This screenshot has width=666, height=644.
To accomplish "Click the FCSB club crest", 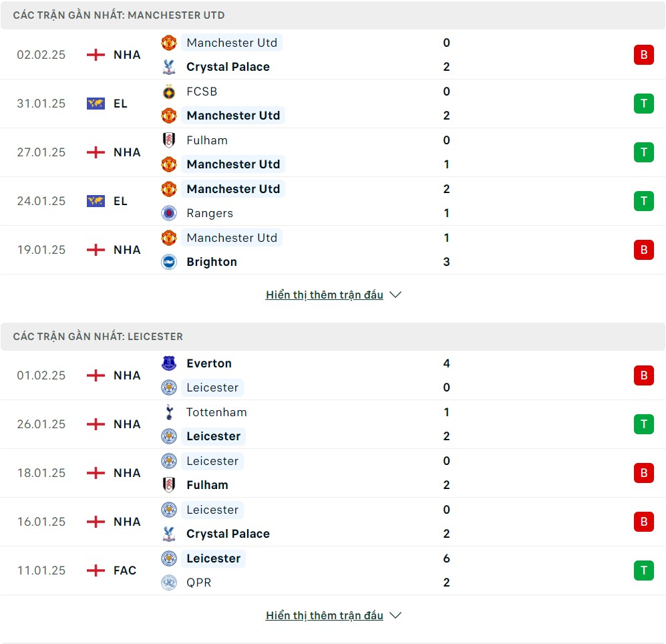I will pos(168,92).
